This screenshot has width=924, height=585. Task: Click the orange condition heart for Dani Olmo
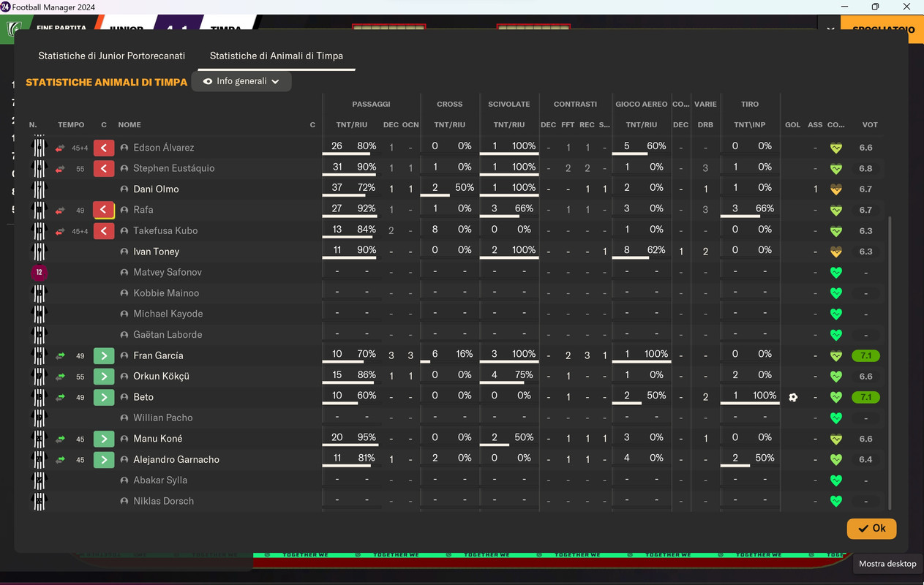click(836, 189)
